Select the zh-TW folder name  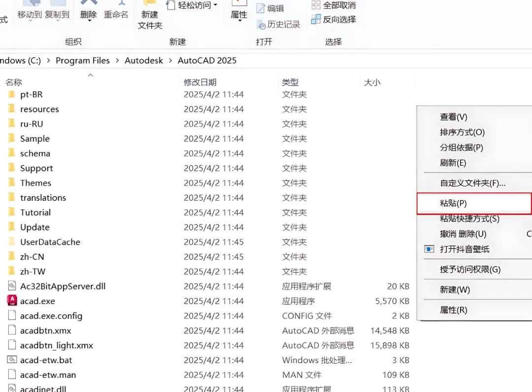click(x=33, y=271)
